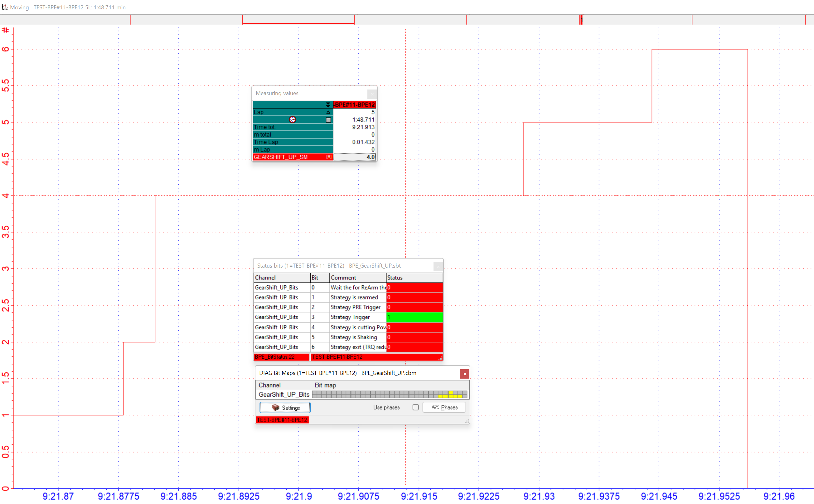Click the Moving icon in the title bar
The width and height of the screenshot is (814, 504).
coord(5,7)
